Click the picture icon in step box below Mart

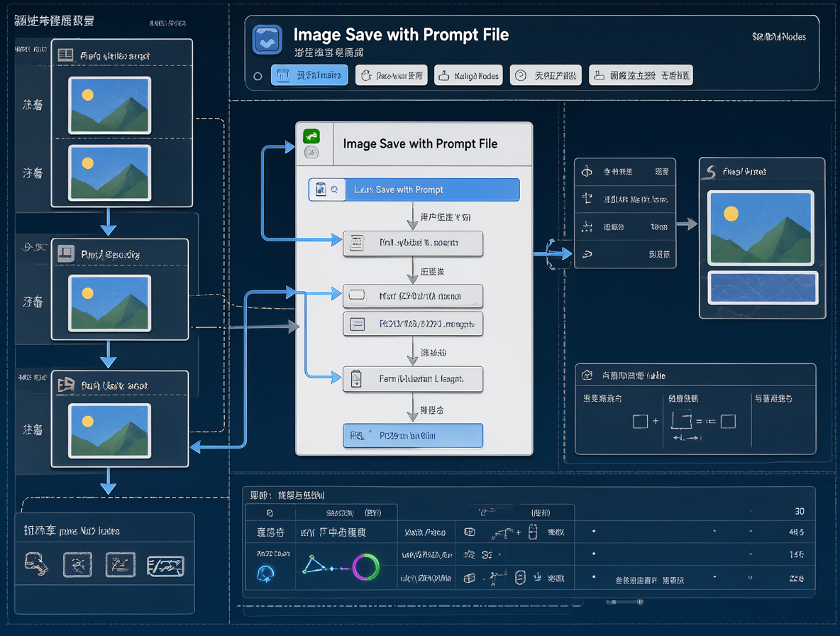pos(358,324)
